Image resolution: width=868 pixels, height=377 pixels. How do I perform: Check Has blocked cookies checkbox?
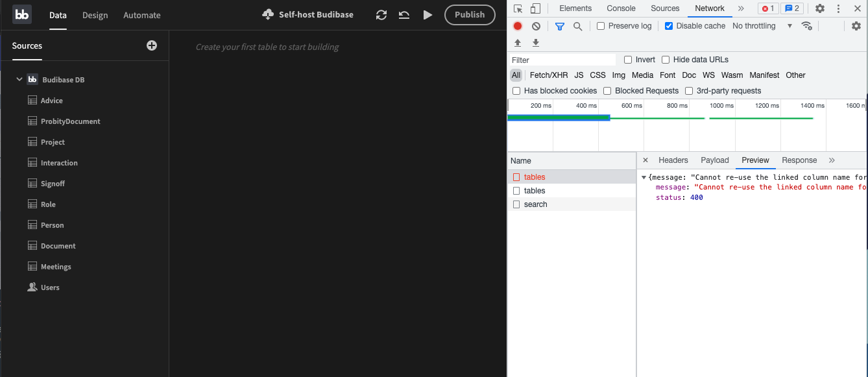516,91
